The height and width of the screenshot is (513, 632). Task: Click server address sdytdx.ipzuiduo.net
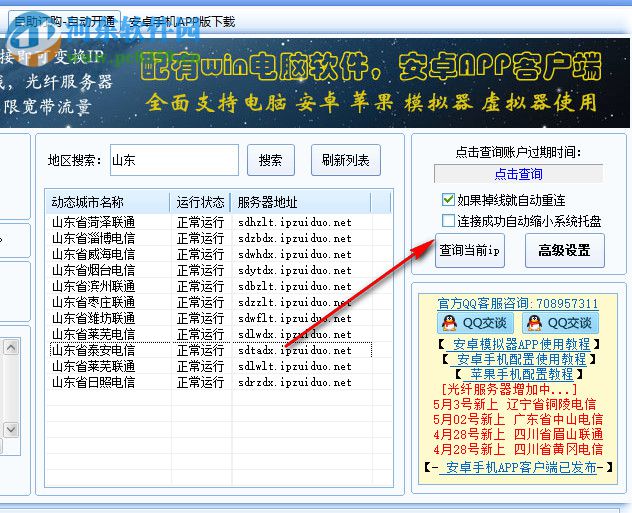pos(295,270)
